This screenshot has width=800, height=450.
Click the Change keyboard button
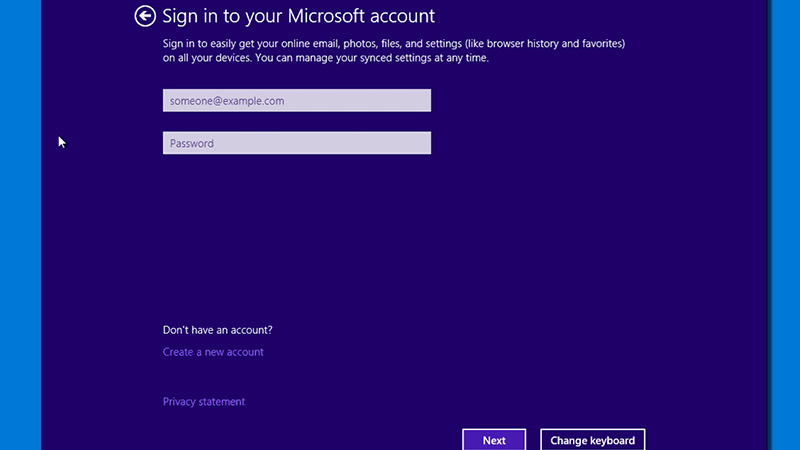pos(592,440)
